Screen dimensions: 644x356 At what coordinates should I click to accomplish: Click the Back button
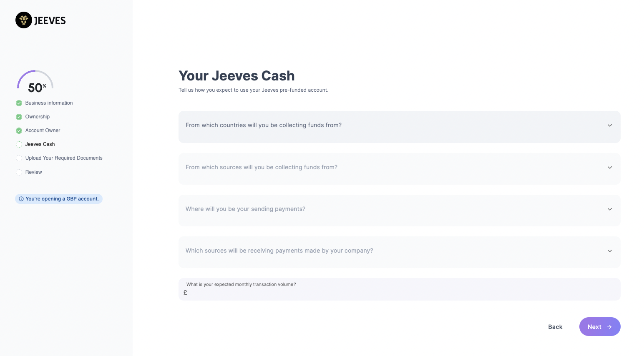coord(555,327)
